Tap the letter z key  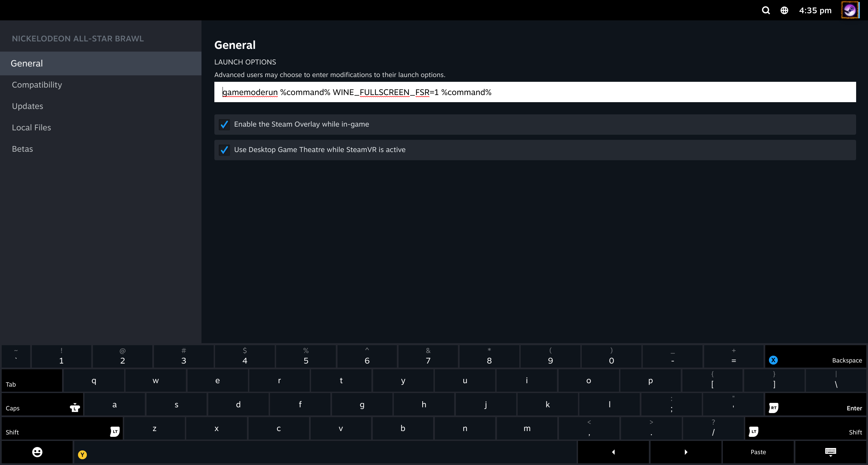(x=154, y=428)
